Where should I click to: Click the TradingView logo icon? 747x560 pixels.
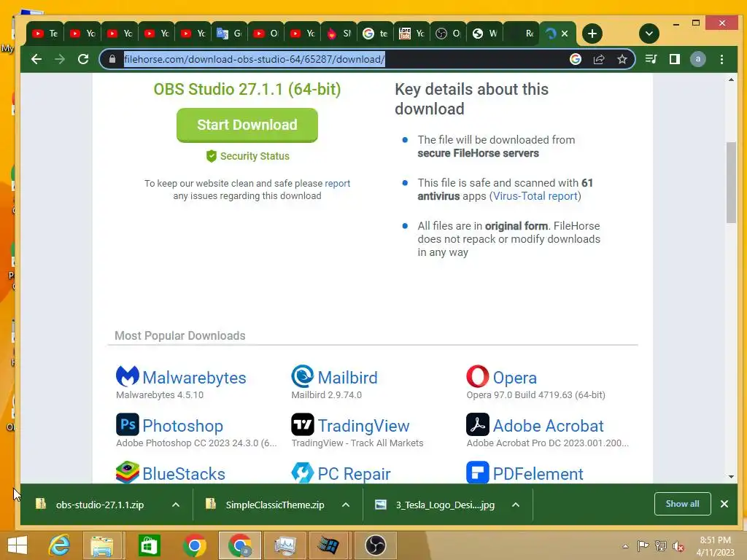point(303,424)
